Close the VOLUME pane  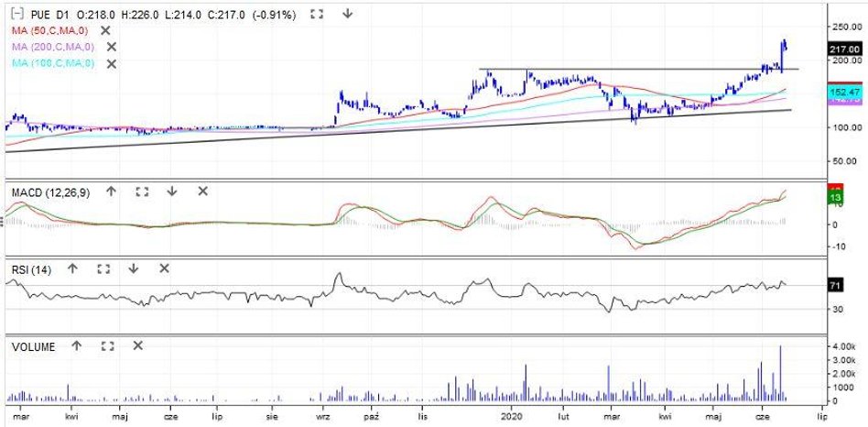tap(137, 346)
